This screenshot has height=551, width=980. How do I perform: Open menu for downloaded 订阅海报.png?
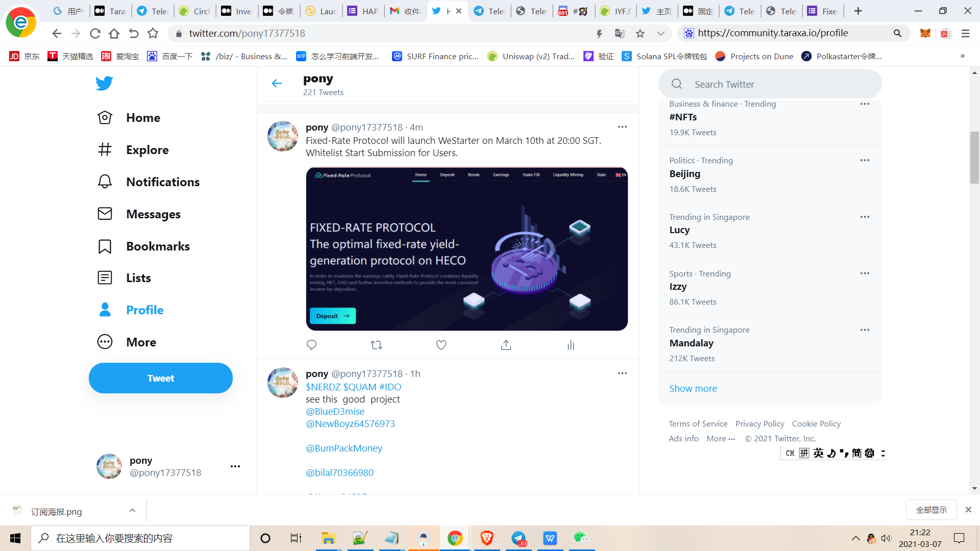tap(132, 510)
